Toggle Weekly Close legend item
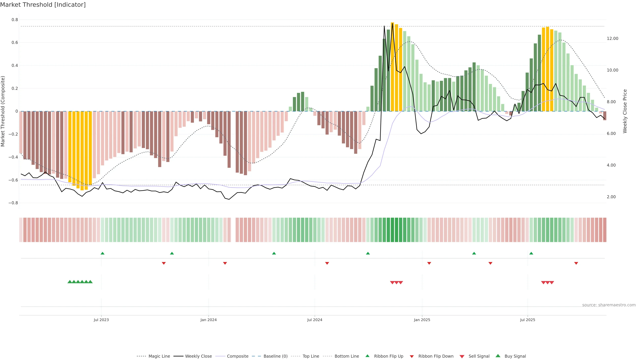 click(198, 356)
